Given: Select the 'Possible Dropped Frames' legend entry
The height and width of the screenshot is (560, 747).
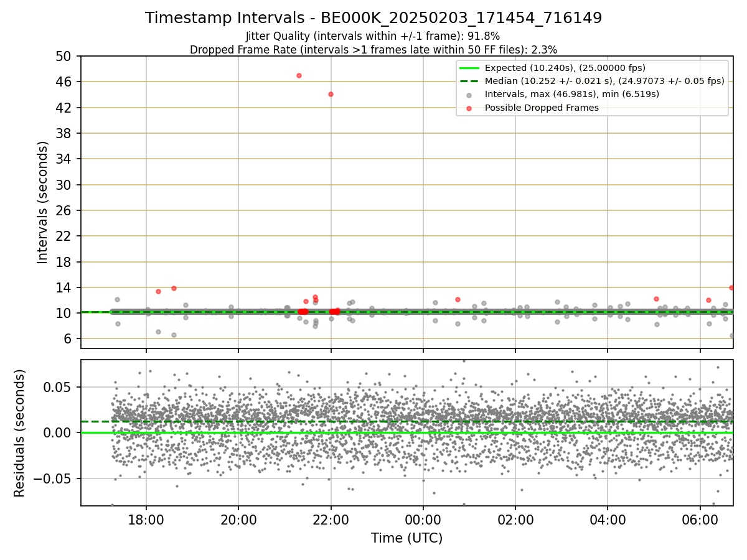Looking at the screenshot, I should 542,108.
